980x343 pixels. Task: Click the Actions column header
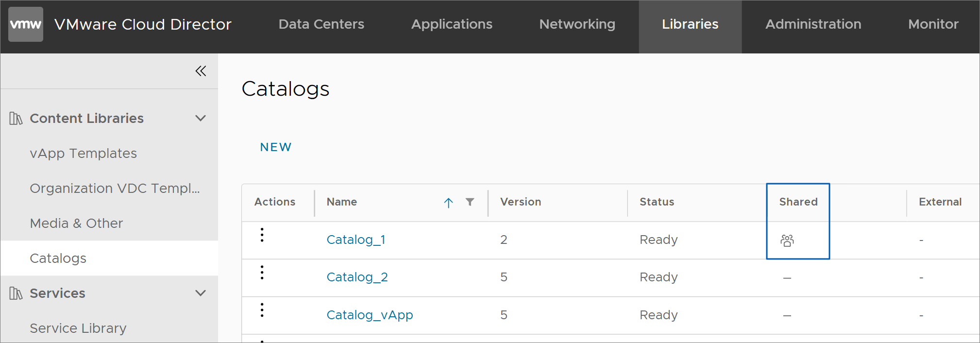pos(275,202)
